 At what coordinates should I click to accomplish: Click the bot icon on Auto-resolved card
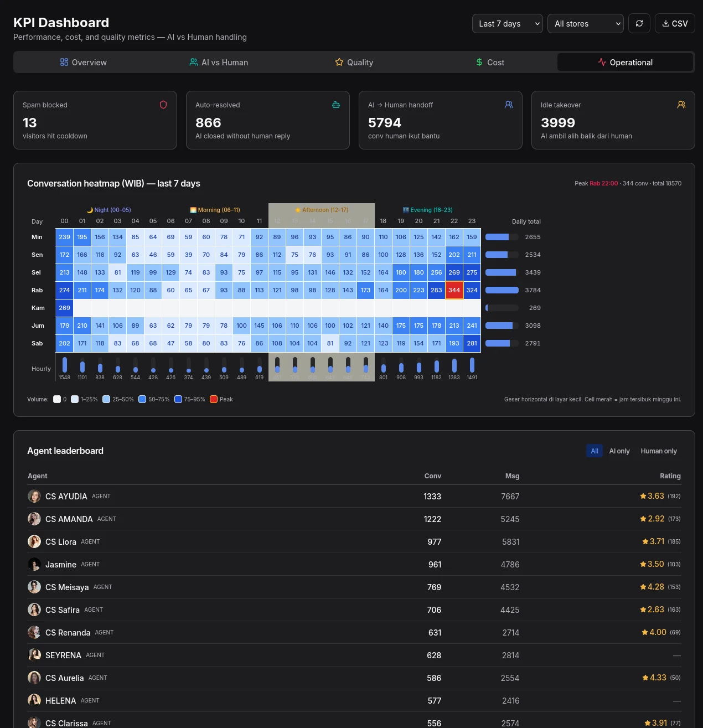(x=336, y=105)
